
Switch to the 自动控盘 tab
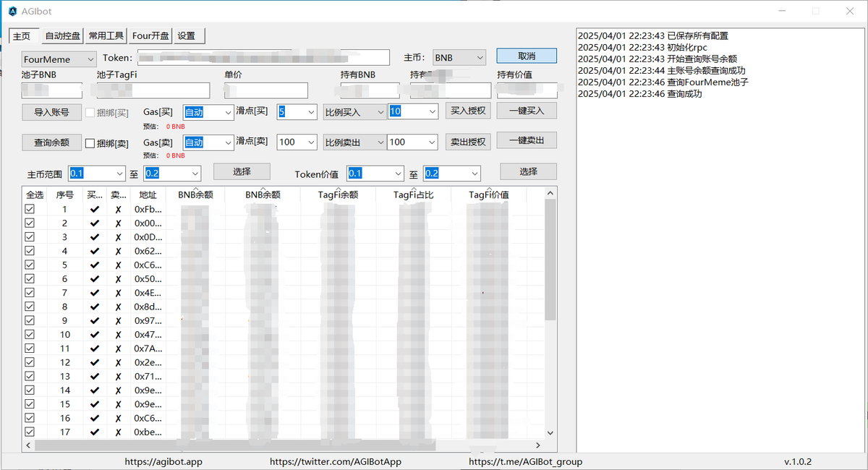coord(62,35)
